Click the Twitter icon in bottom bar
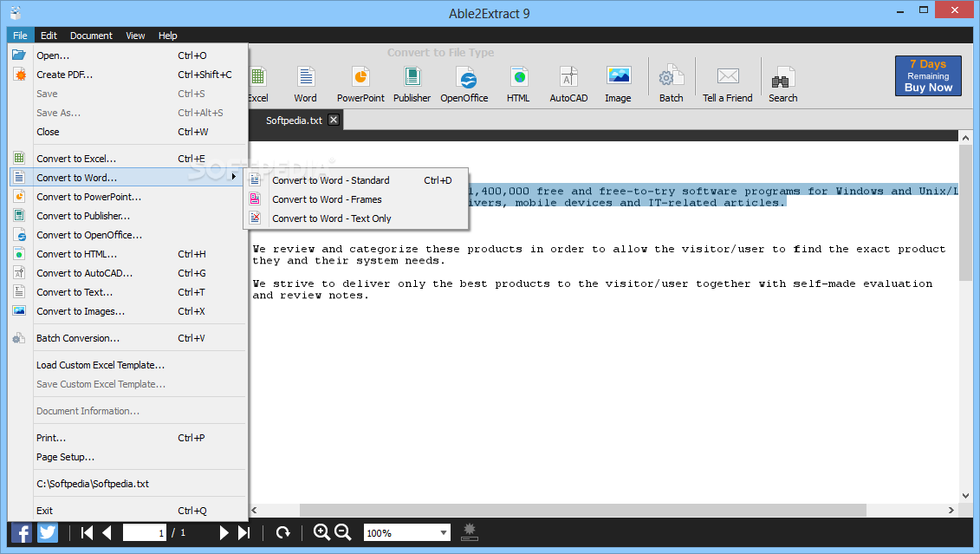The width and height of the screenshot is (980, 554). click(48, 532)
